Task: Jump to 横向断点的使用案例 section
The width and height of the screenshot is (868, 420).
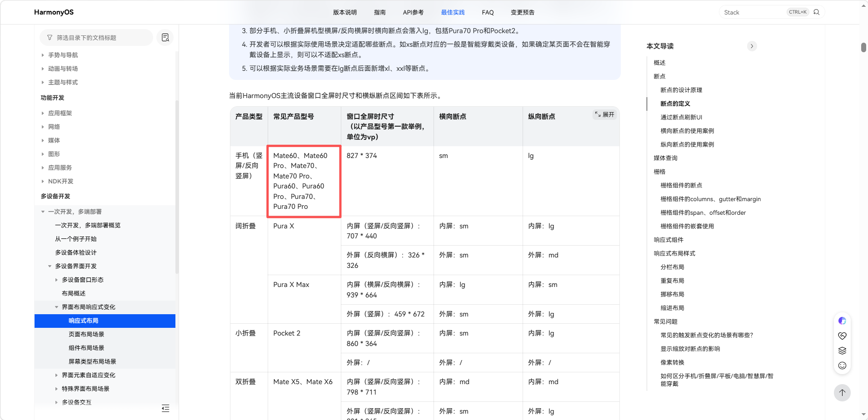Action: [687, 131]
